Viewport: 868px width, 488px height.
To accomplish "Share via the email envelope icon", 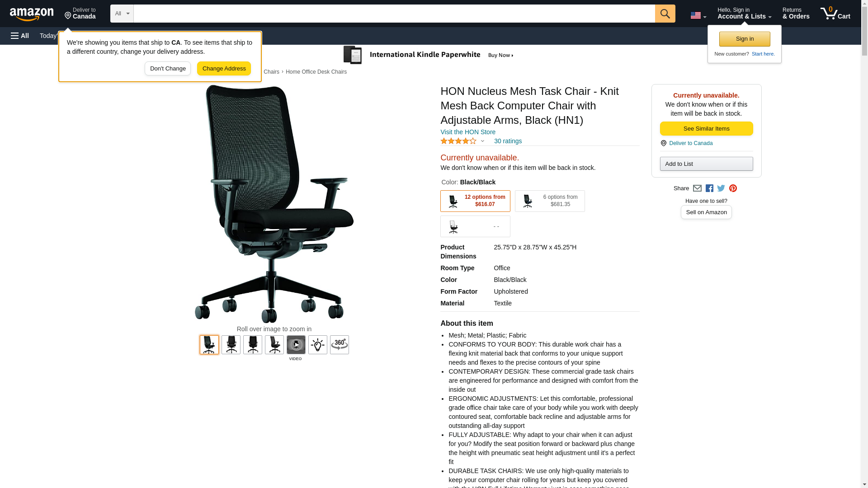I will (697, 188).
